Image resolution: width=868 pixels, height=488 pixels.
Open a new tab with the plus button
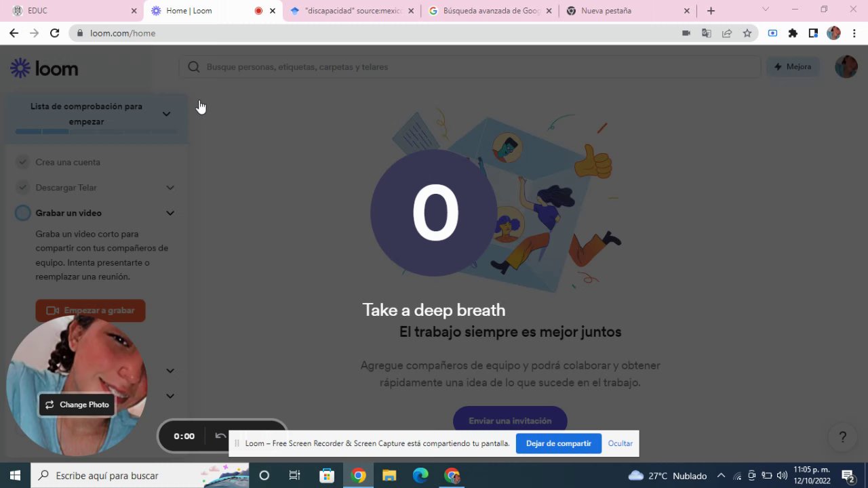tap(711, 11)
